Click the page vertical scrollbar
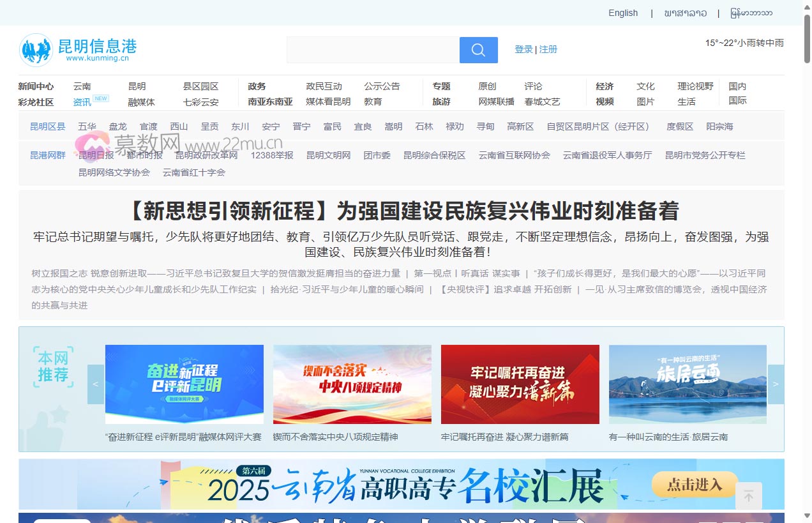 pos(807,255)
